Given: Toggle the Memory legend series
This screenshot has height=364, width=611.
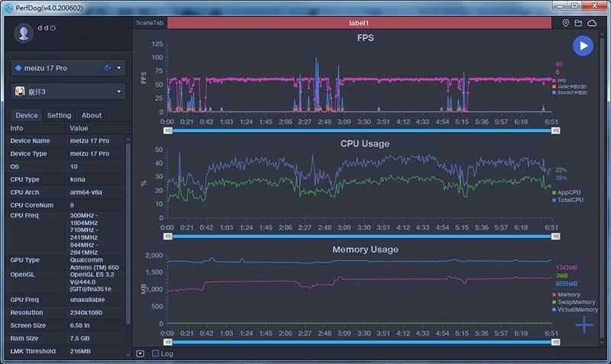Looking at the screenshot, I should [x=567, y=295].
